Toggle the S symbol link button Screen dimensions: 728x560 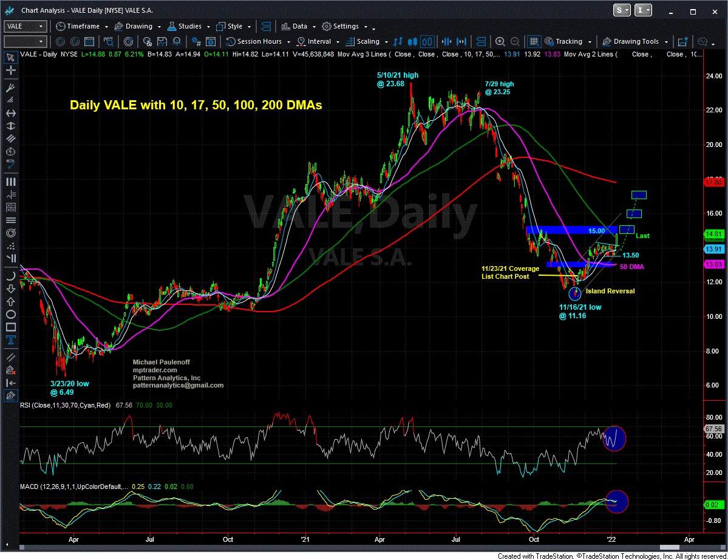pos(622,10)
